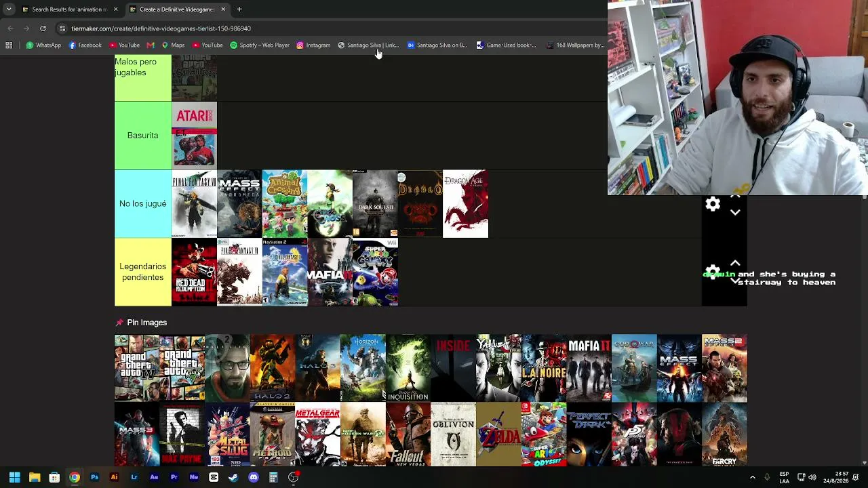Open 'Santiago Silva on B...' Behance bookmark

click(437, 45)
